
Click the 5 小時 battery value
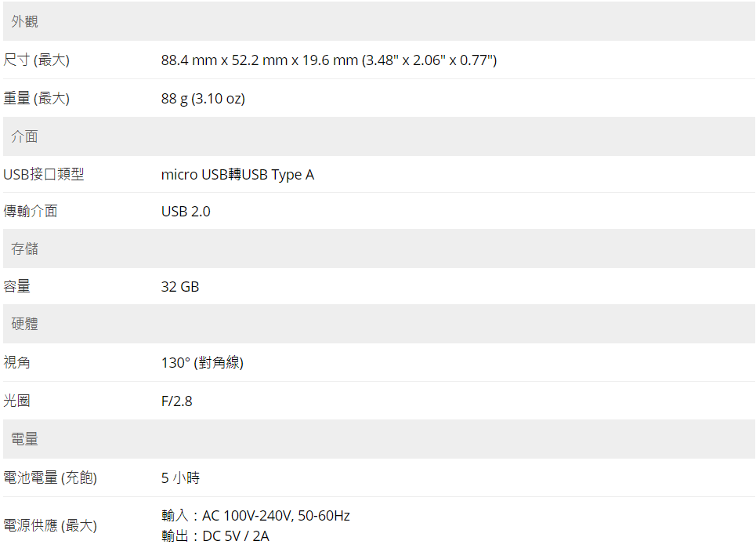180,477
